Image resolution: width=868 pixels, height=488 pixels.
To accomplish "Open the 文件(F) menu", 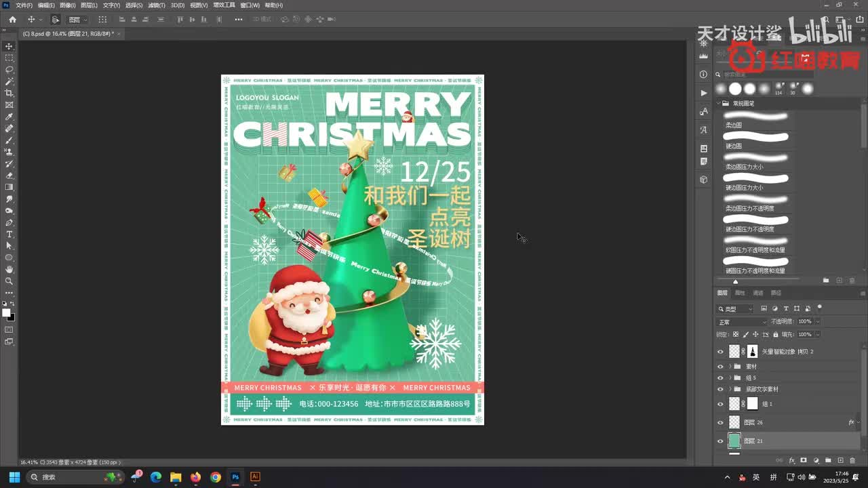I will click(x=24, y=5).
